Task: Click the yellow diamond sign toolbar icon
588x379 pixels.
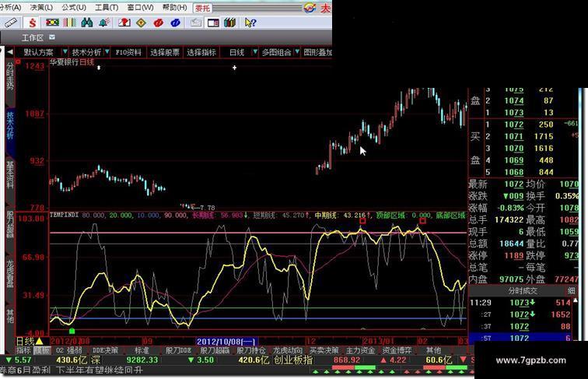Action: pyautogui.click(x=141, y=23)
